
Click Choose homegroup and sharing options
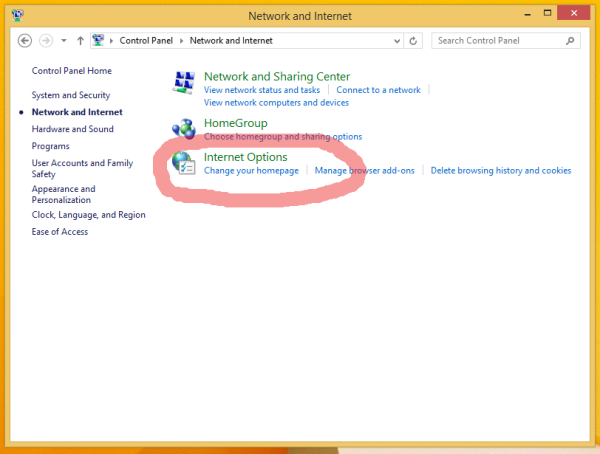283,137
